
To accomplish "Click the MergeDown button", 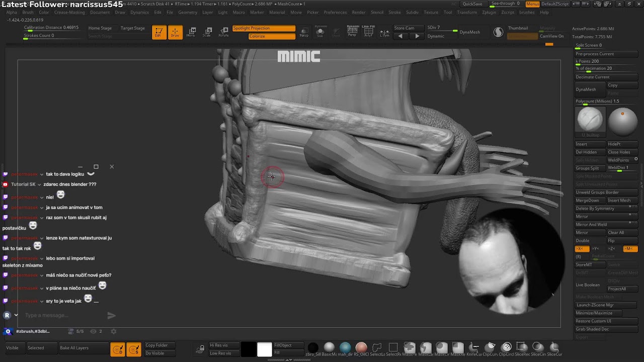I will [590, 200].
